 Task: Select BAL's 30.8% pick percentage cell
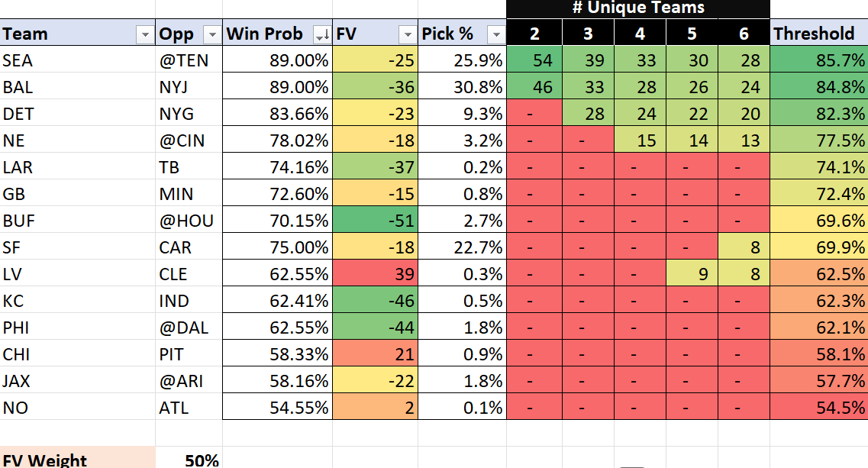coord(462,87)
